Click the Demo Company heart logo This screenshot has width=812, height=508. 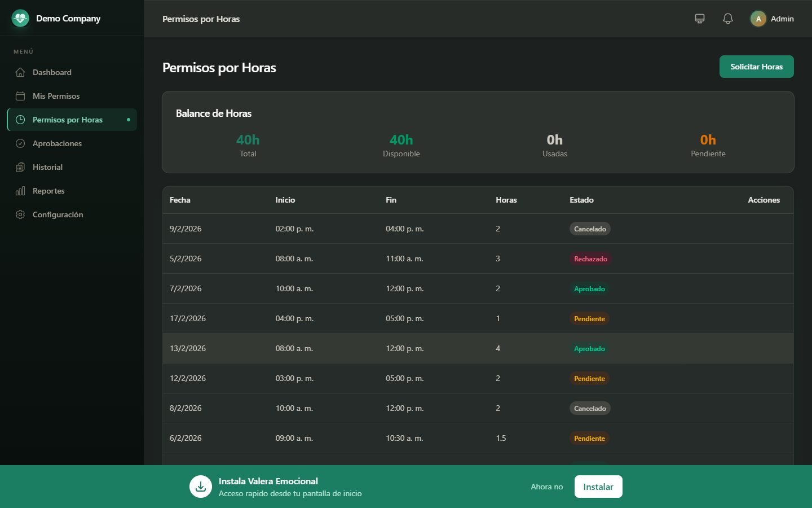coord(20,19)
